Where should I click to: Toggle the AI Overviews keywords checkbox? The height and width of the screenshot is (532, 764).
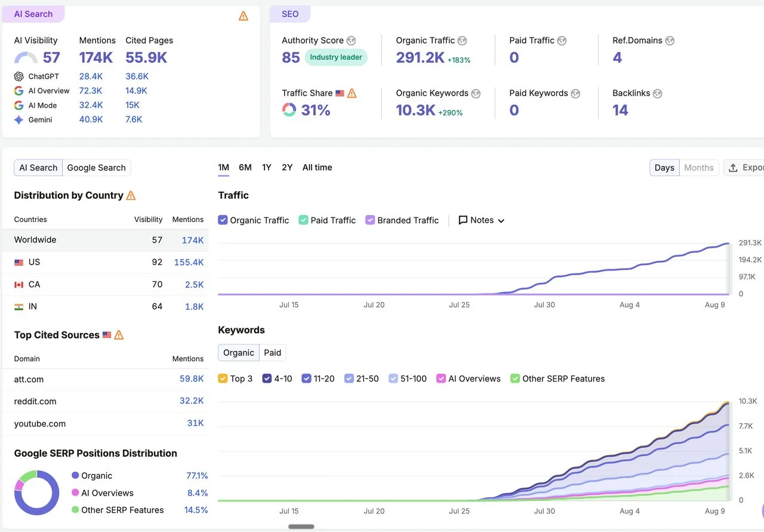point(441,379)
